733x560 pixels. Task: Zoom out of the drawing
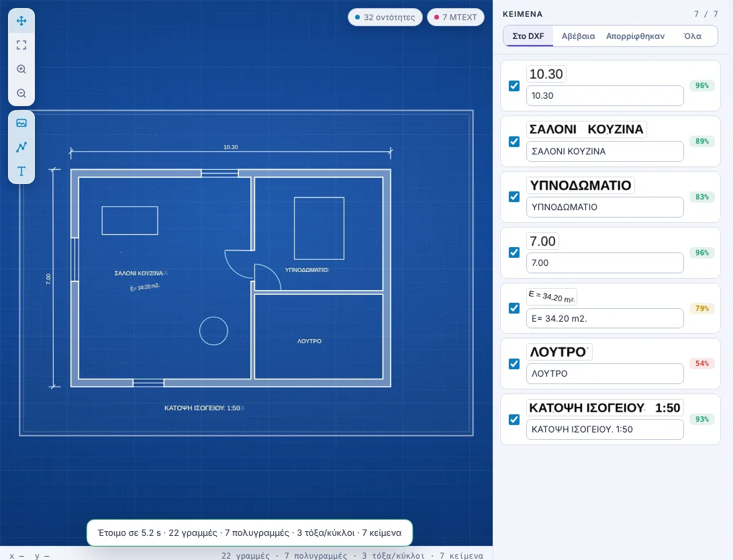21,93
